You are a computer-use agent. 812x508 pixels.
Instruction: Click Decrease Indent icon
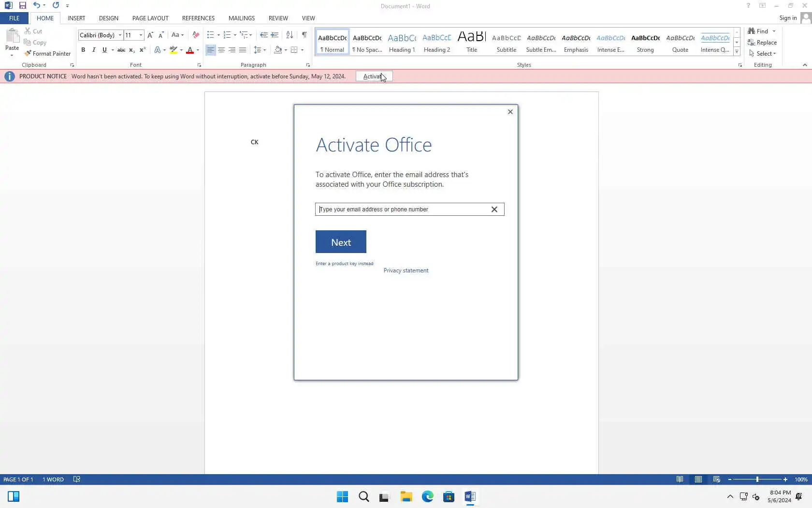point(264,35)
